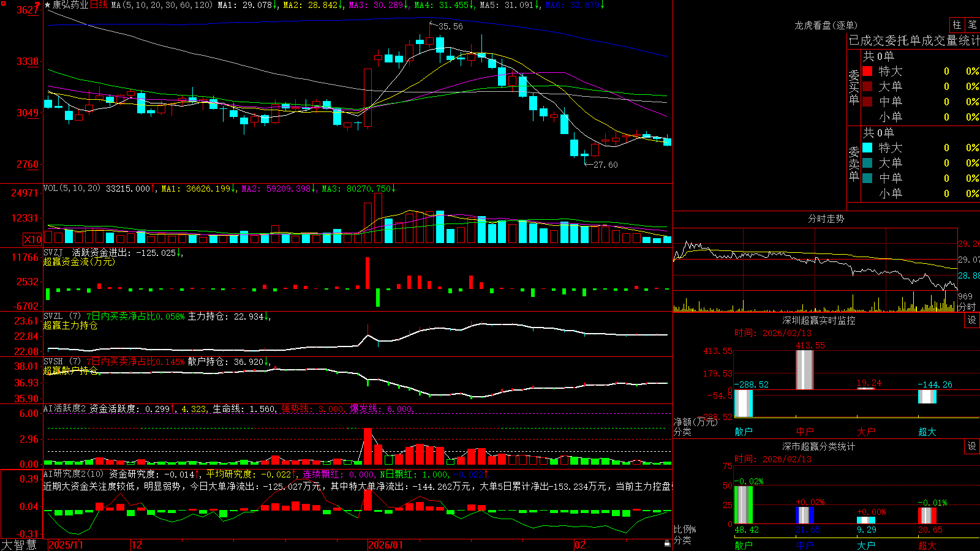Click teal 大单 sell-order swatch
The height and width of the screenshot is (551, 980).
pos(867,163)
